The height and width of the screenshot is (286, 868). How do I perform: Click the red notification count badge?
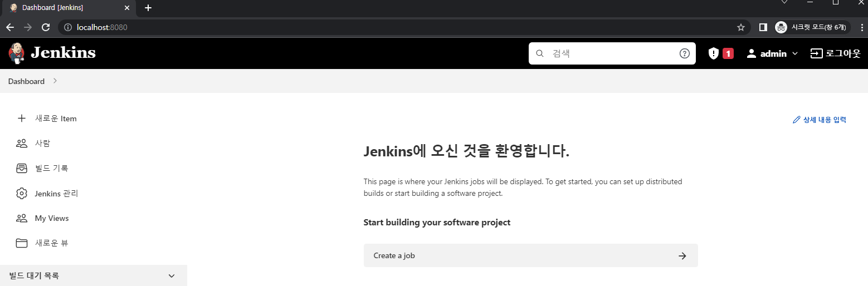click(x=728, y=53)
